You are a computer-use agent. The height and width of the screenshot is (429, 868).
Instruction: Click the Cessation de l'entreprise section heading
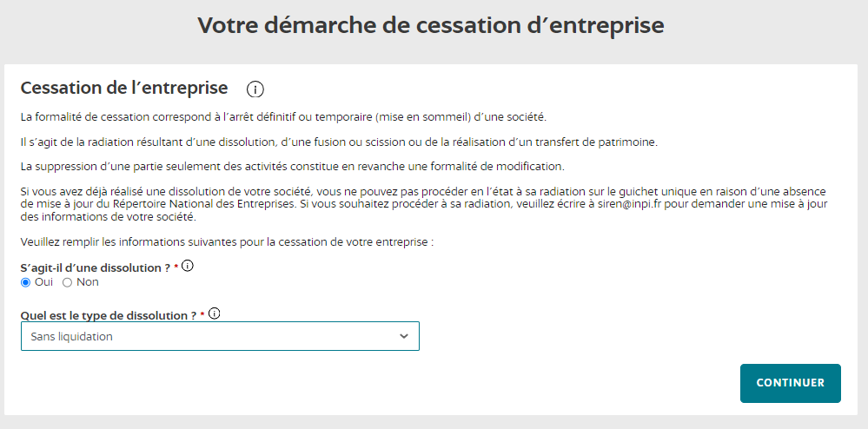(124, 88)
